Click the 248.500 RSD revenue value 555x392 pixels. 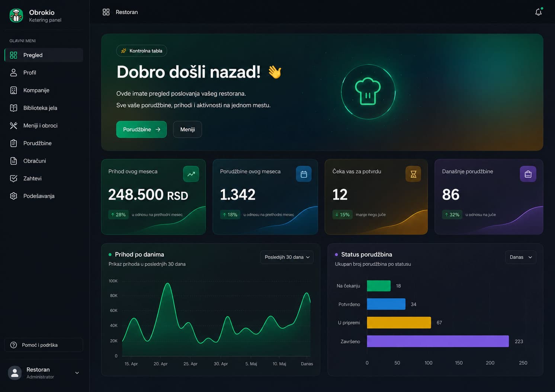click(x=148, y=195)
